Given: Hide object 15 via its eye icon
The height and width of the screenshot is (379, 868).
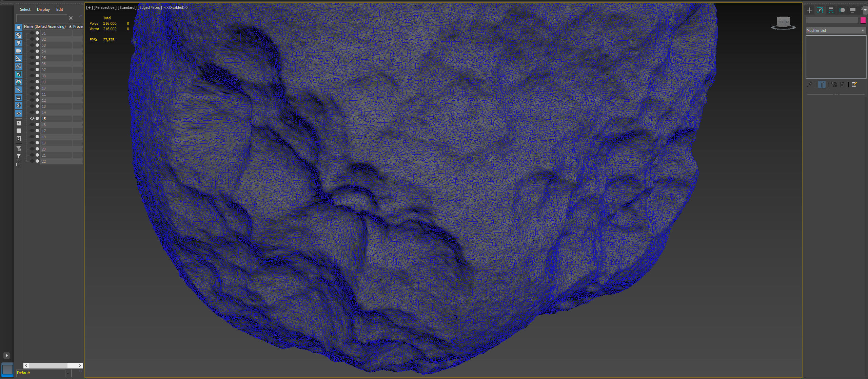Looking at the screenshot, I should pos(32,119).
